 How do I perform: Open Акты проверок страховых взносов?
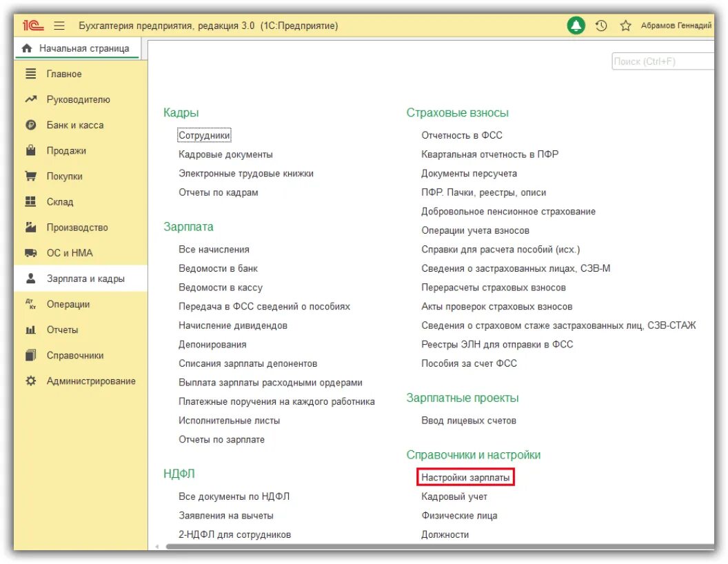click(497, 306)
